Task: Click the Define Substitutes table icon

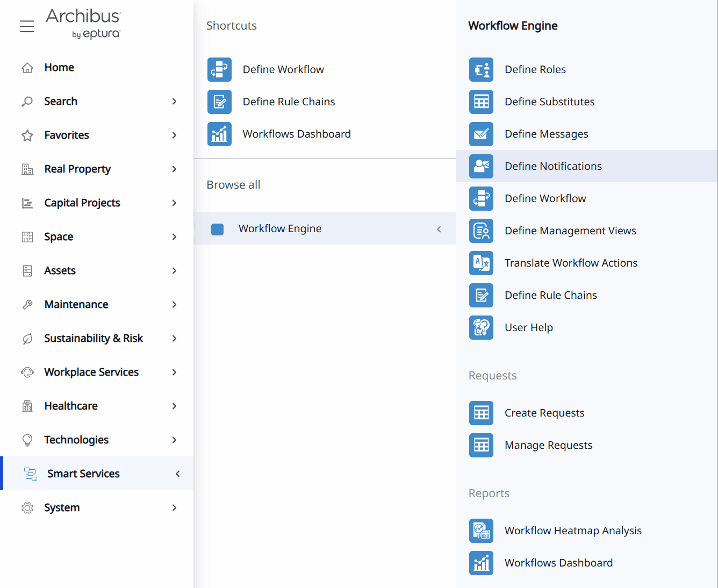Action: click(x=481, y=102)
